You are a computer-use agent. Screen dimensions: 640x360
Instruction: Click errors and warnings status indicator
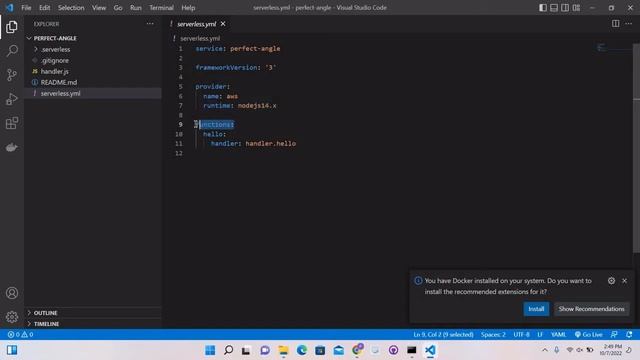[x=20, y=334]
